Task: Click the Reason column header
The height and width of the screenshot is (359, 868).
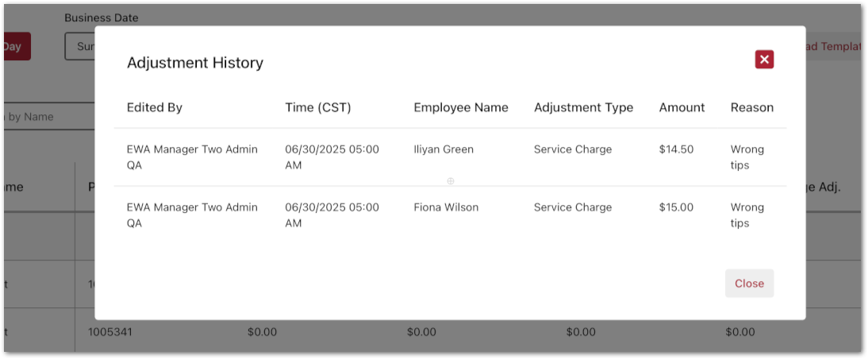Action: (751, 107)
